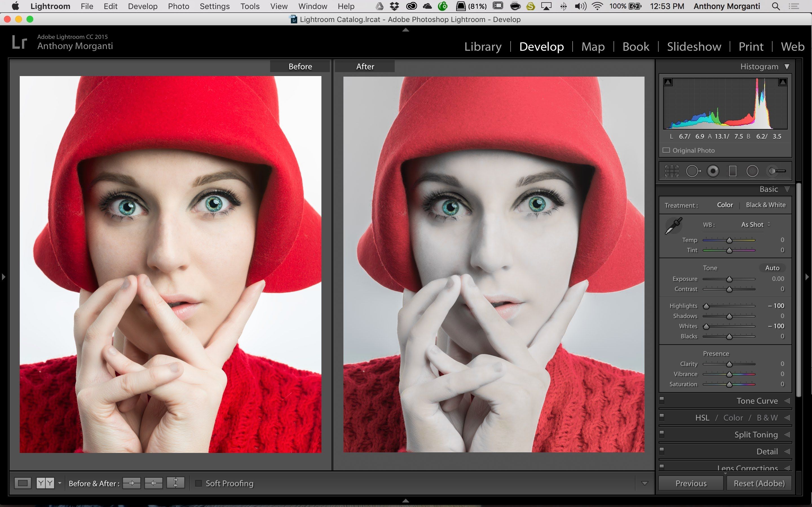Expand the Split Toning panel
812x507 pixels.
pyautogui.click(x=756, y=435)
